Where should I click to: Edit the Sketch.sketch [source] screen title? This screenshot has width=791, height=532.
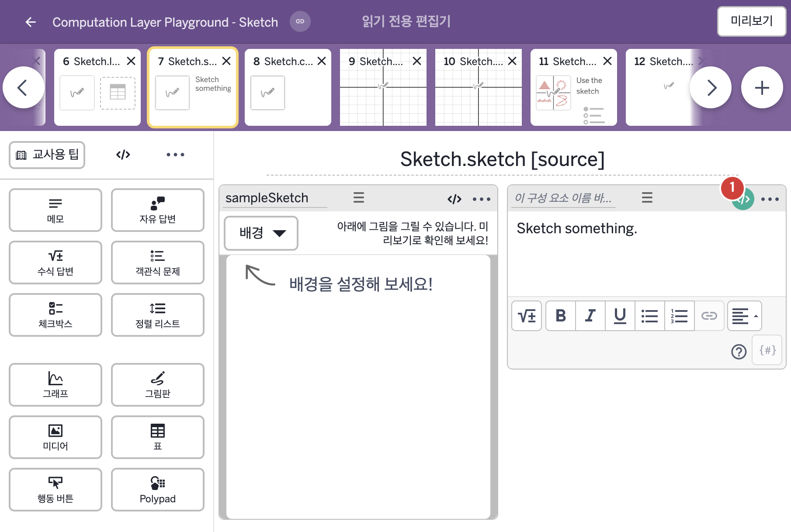click(502, 159)
